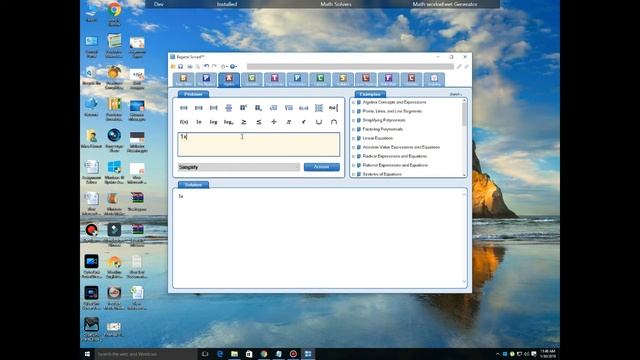Screen dimensions: 640x360
Task: Expand Linear Equations topic
Action: pyautogui.click(x=353, y=138)
